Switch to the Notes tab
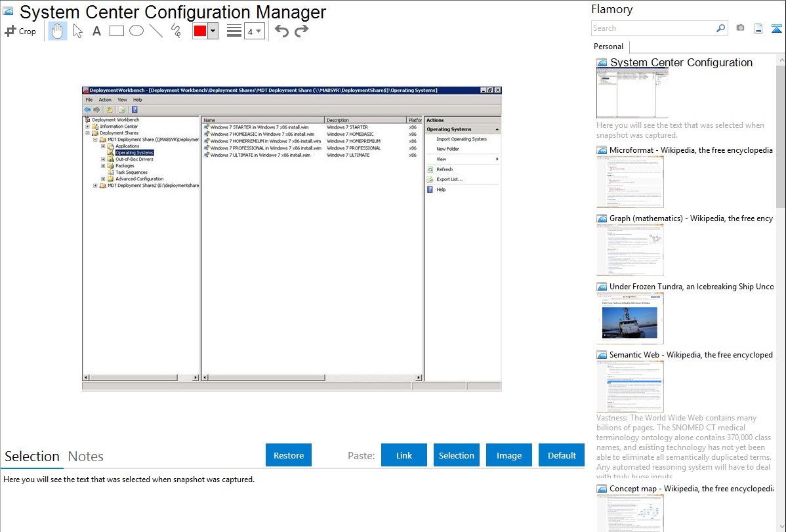The width and height of the screenshot is (786, 532). pos(86,457)
